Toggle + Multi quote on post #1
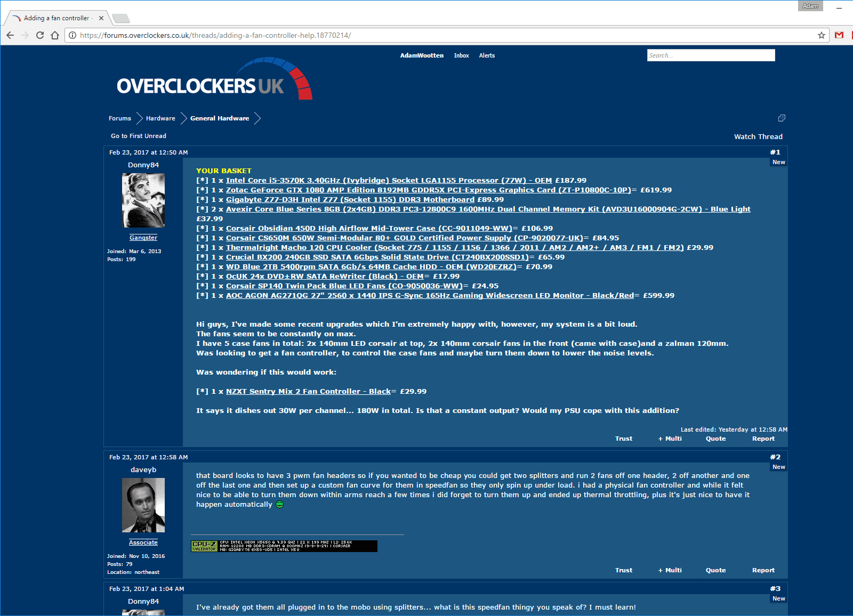 coord(670,439)
